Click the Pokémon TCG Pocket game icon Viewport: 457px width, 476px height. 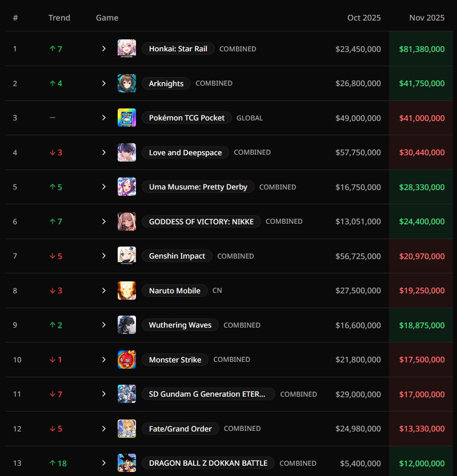[x=127, y=118]
